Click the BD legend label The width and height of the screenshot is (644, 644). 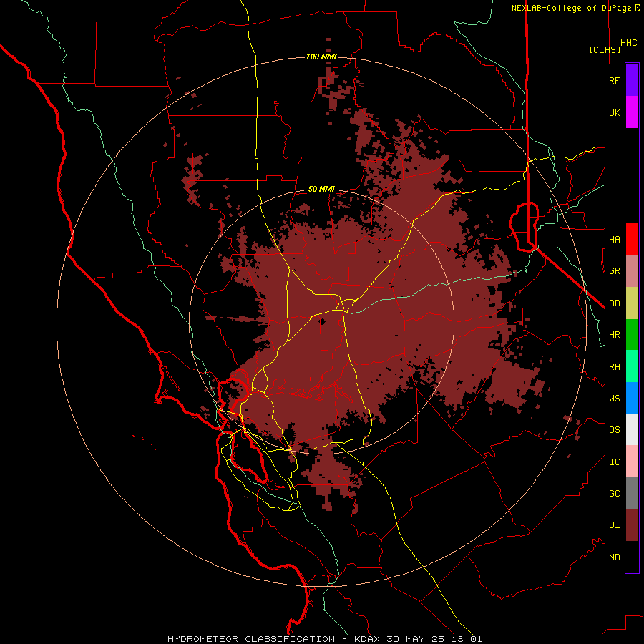[x=614, y=303]
